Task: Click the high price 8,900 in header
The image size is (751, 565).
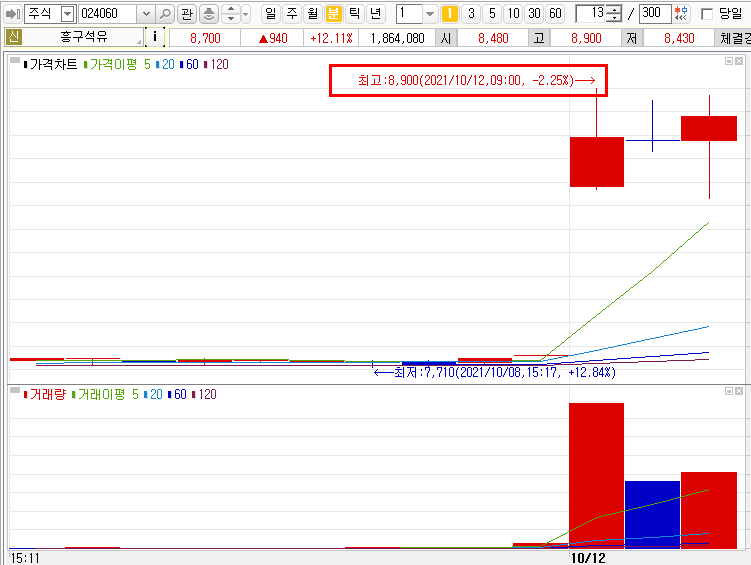Action: coord(586,38)
